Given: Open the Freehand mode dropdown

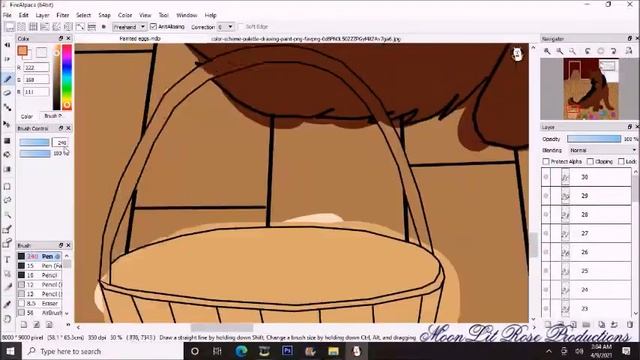Looking at the screenshot, I should [129, 27].
